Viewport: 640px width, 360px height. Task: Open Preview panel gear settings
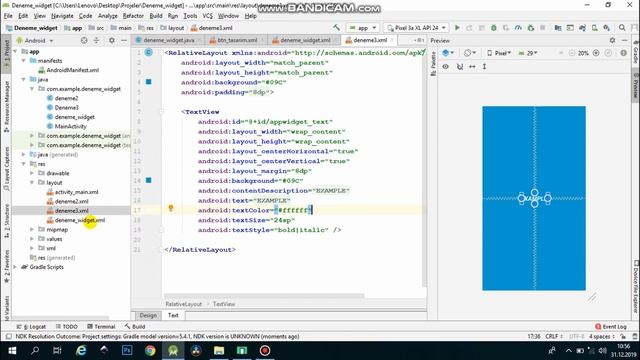tap(612, 40)
